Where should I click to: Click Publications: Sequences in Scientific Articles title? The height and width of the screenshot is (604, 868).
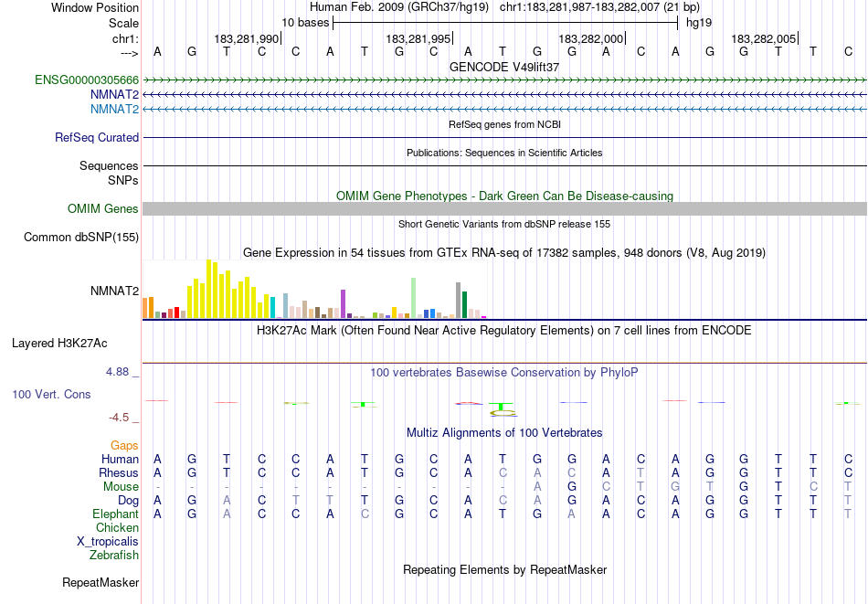[x=504, y=153]
